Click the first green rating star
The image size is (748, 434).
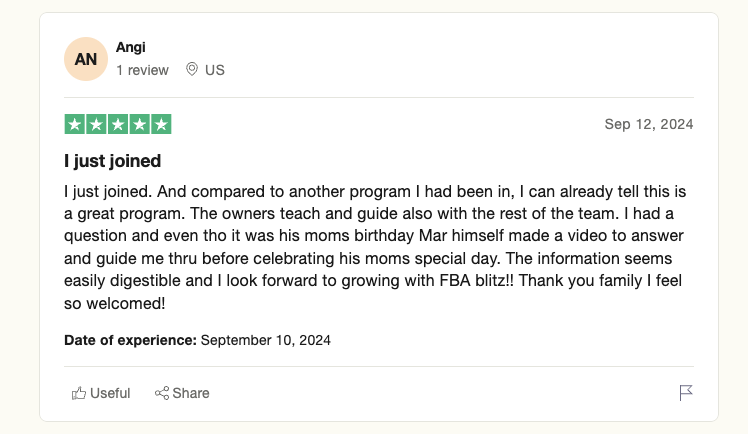pyautogui.click(x=75, y=124)
